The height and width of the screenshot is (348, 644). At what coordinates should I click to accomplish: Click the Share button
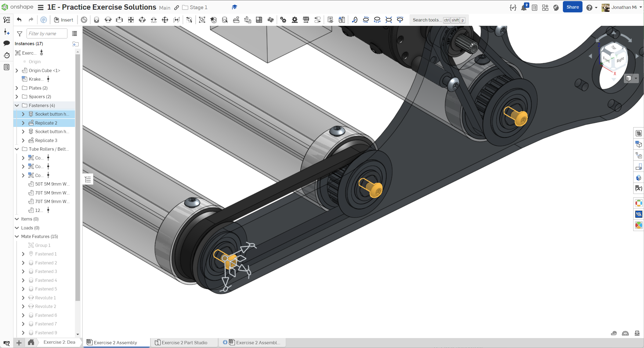pyautogui.click(x=572, y=7)
